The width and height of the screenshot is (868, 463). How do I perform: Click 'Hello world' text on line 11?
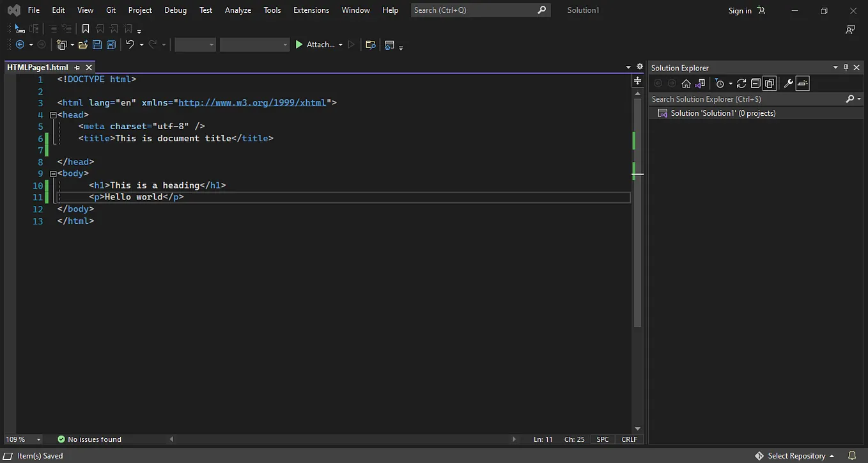coord(134,197)
